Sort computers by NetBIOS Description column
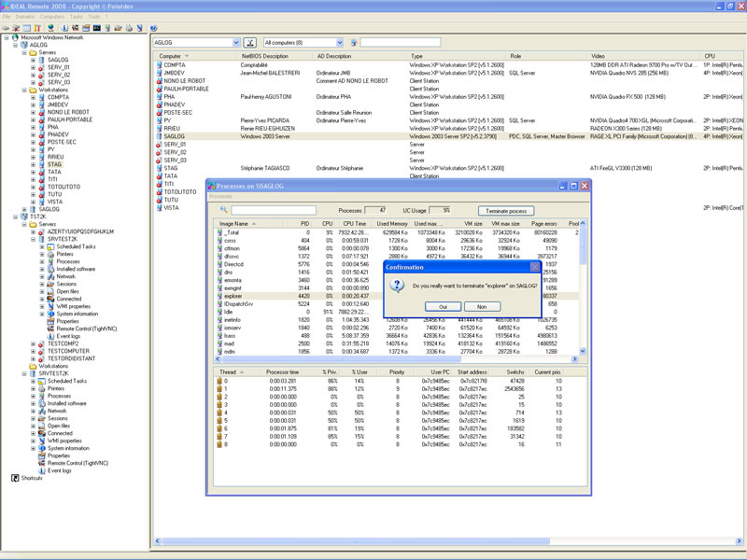The image size is (747, 560). (x=275, y=56)
